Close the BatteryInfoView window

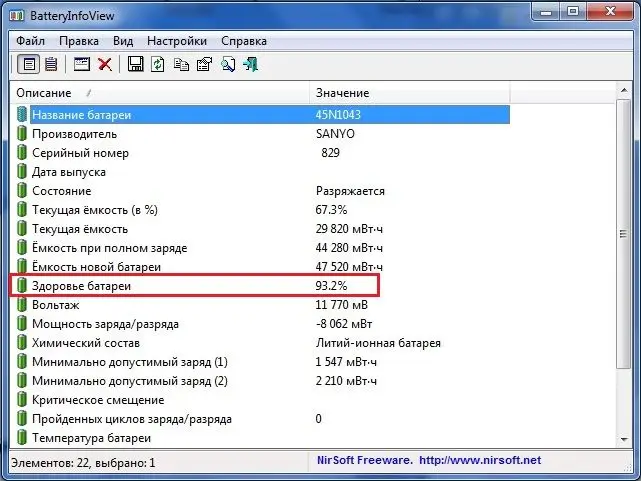tap(610, 11)
